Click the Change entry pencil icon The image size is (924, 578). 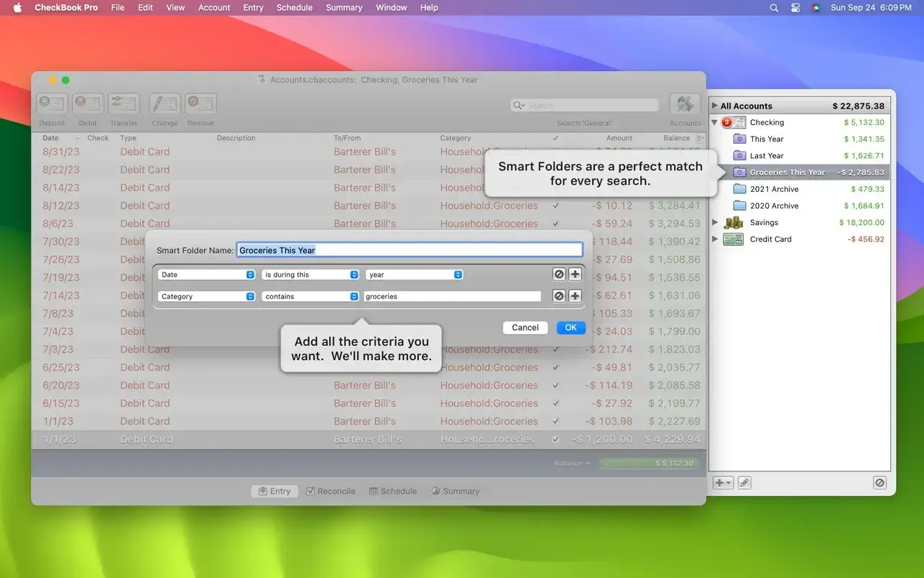pos(165,104)
